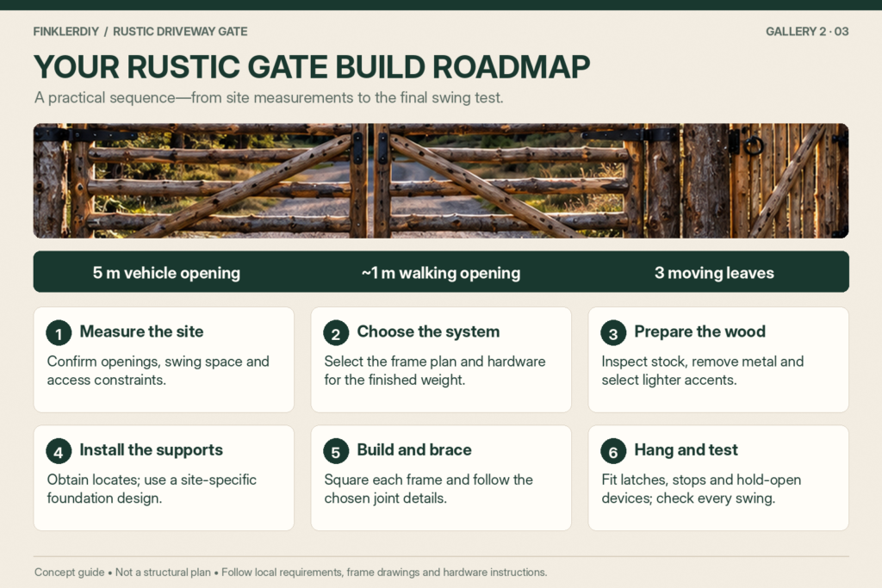This screenshot has height=588, width=882.
Task: Open the RUSTIC DRIVEWAY GATE breadcrumb
Action: coord(180,32)
